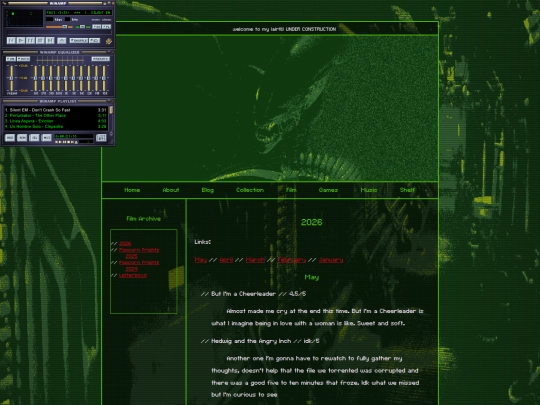
Task: Open the Letterboxd link in Film Archive
Action: (x=133, y=276)
